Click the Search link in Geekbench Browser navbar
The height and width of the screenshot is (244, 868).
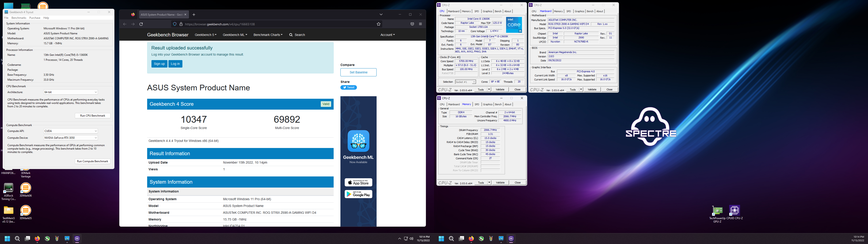pos(297,35)
